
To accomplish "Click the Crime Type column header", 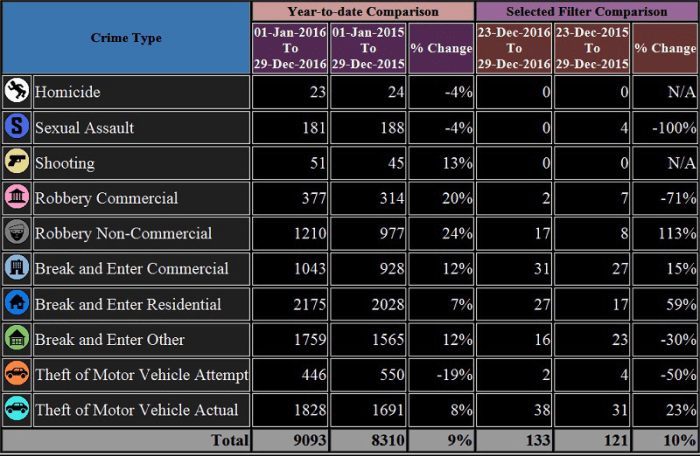I will coord(126,38).
